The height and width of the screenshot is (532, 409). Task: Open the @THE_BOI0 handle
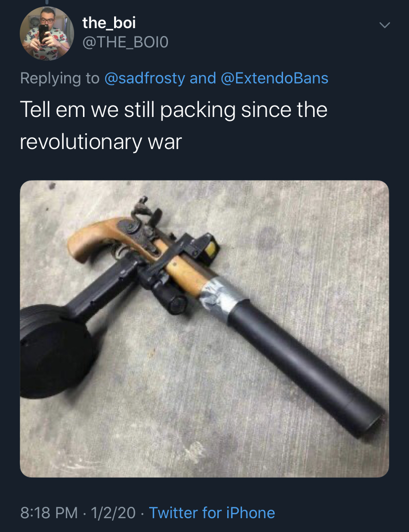click(x=125, y=42)
